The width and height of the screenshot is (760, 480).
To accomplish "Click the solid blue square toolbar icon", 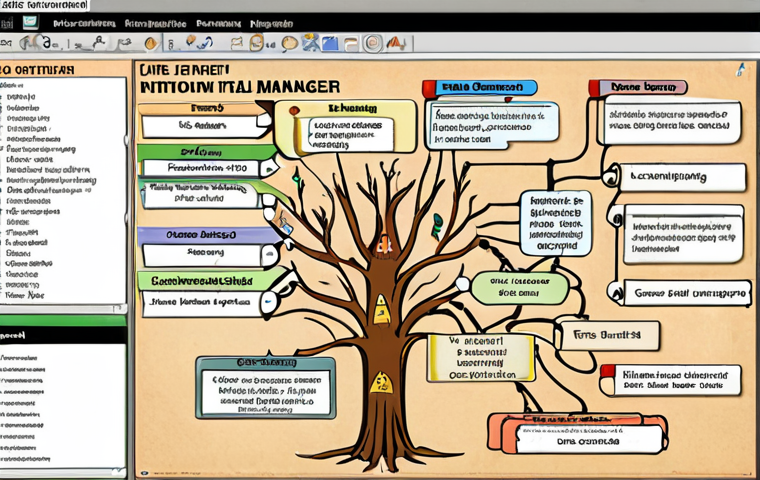I will [x=330, y=43].
